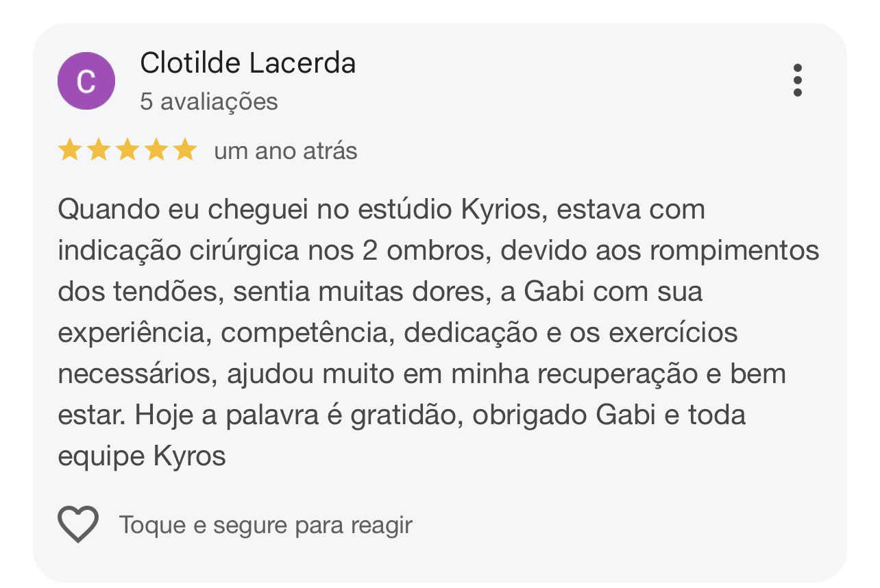
Task: Click the "5 avaliações" review count
Action: [209, 101]
